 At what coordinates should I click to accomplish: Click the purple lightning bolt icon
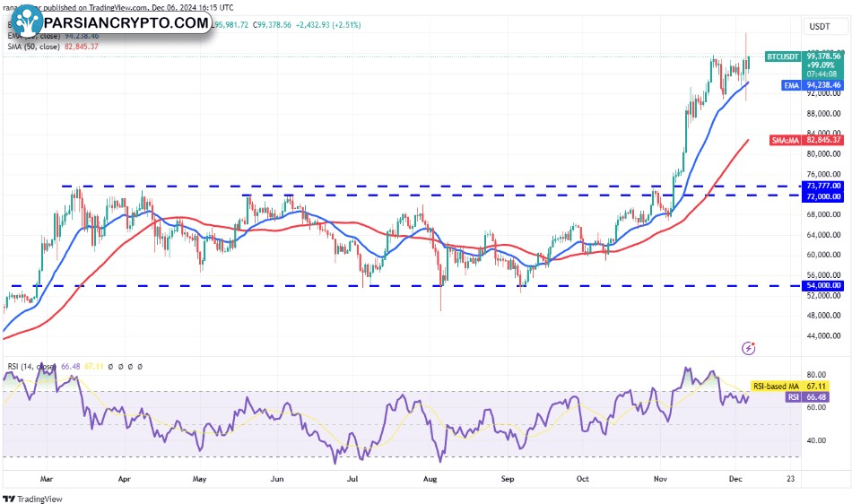(x=749, y=348)
